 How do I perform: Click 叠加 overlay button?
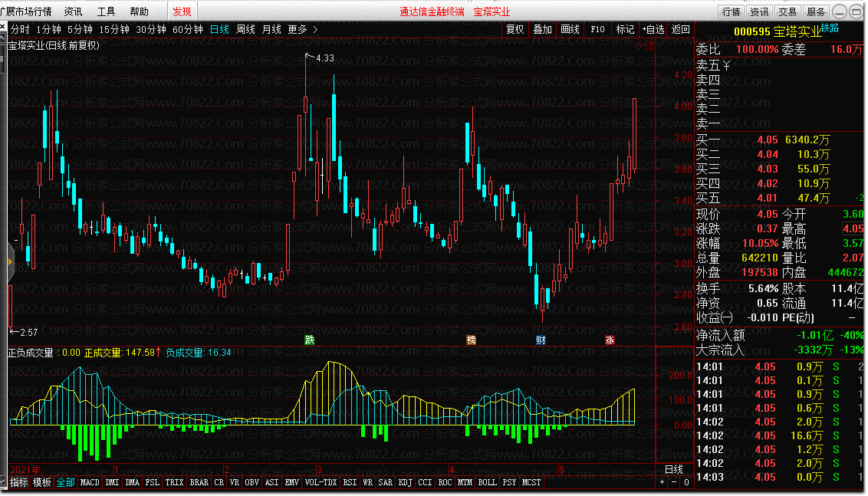543,29
